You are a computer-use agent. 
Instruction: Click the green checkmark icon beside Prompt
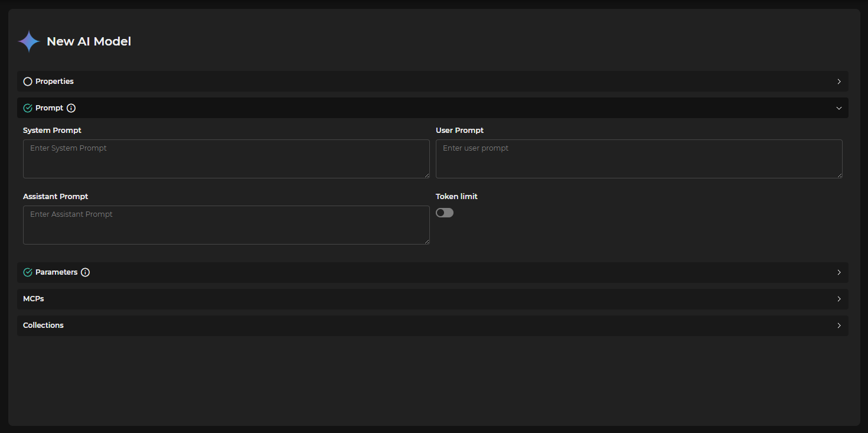point(28,108)
